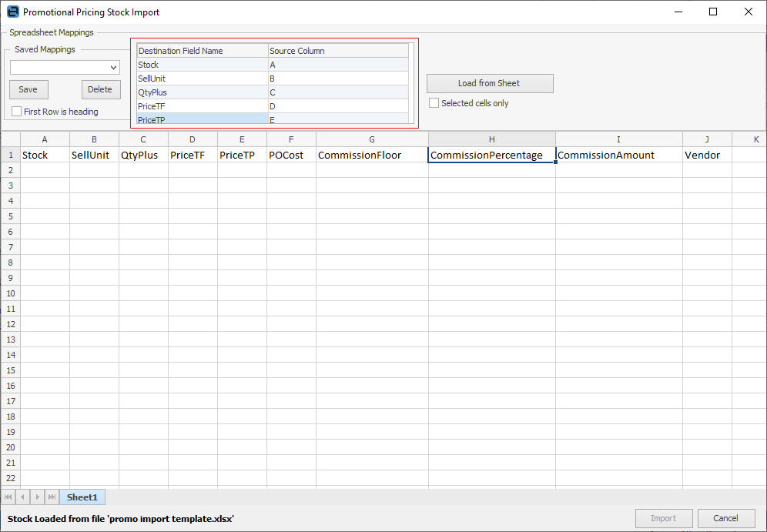Select the Source Column cell for QtyPlus

pyautogui.click(x=338, y=92)
